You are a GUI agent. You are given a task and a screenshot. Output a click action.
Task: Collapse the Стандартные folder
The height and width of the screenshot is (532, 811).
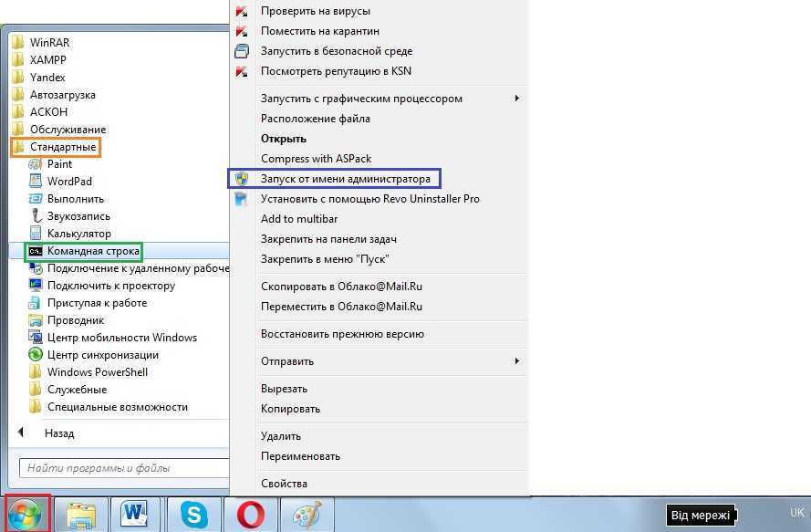(62, 147)
